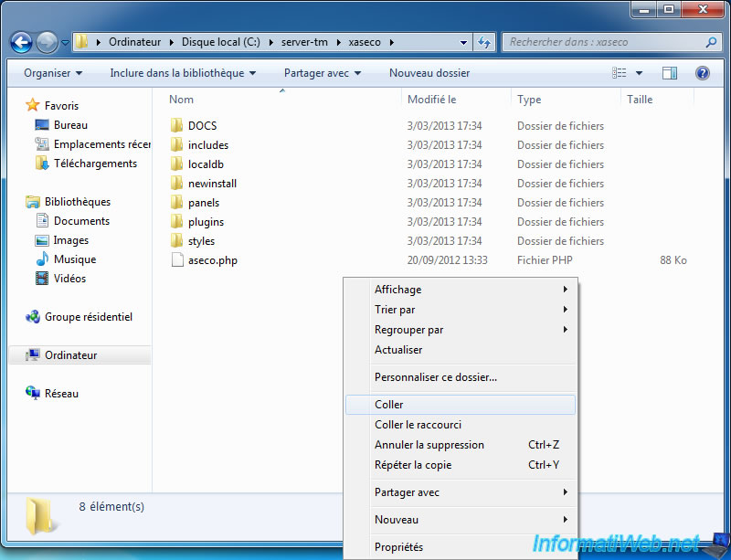Click the 'Fichier PHP' type cell
The height and width of the screenshot is (560, 731).
click(545, 260)
